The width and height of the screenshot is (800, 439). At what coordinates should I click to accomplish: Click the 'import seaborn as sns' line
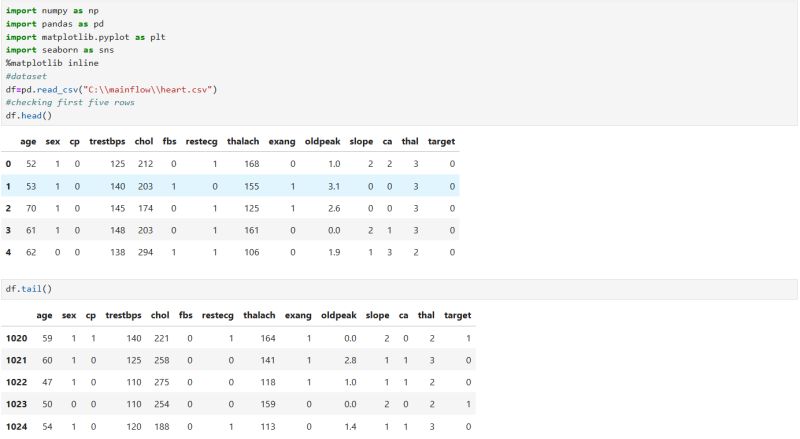60,50
